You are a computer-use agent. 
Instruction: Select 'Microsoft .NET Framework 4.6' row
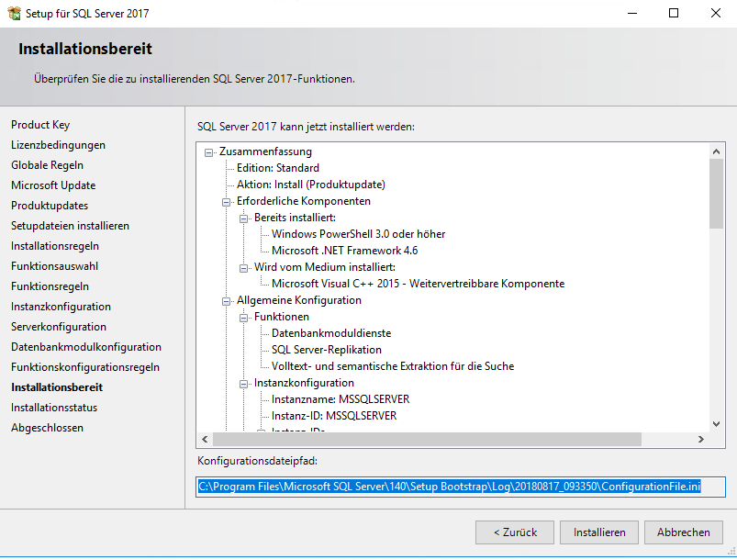(344, 251)
